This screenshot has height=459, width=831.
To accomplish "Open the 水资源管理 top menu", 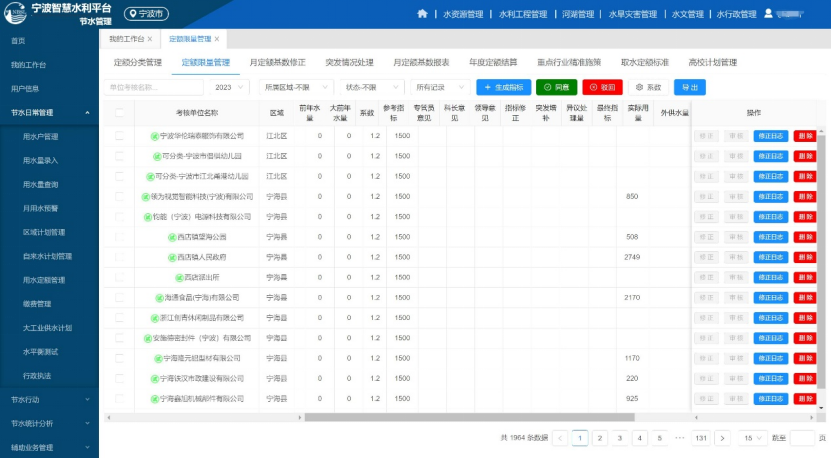I will 461,14.
